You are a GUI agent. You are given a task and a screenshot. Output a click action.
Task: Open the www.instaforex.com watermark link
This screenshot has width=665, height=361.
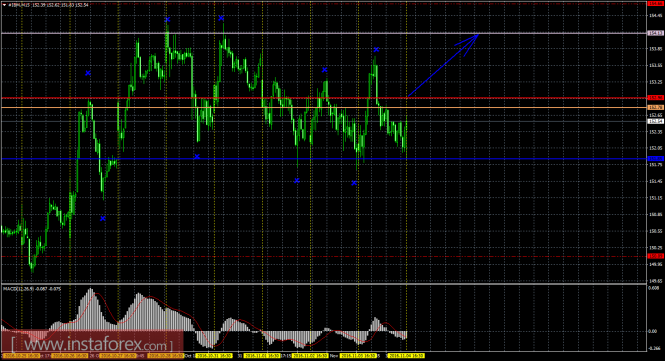click(x=92, y=344)
